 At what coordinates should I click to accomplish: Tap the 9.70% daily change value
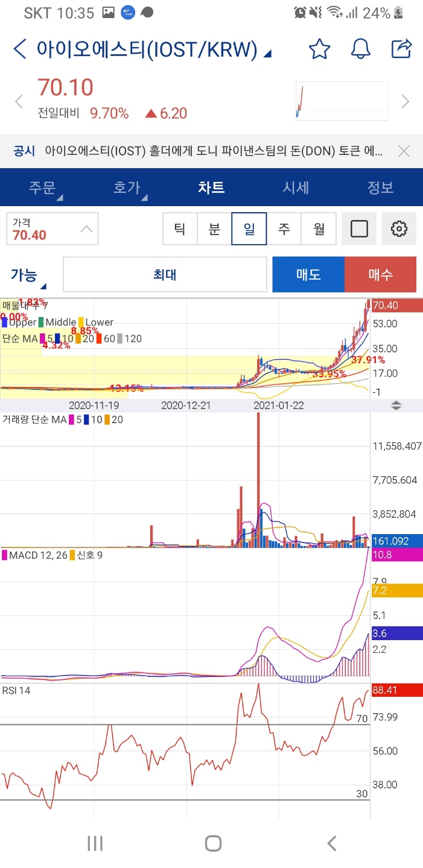pyautogui.click(x=109, y=113)
